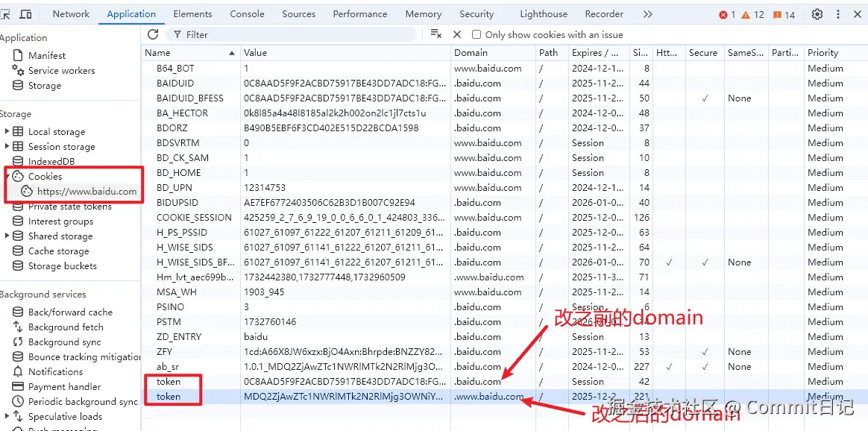The width and height of the screenshot is (868, 431).
Task: Expand Local storage tree node
Action: click(x=7, y=132)
